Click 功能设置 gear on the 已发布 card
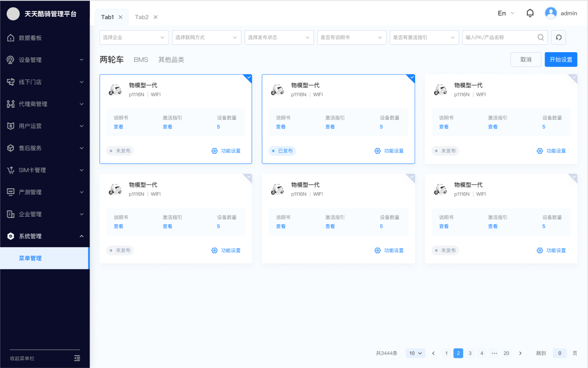This screenshot has width=588, height=368. click(x=389, y=151)
